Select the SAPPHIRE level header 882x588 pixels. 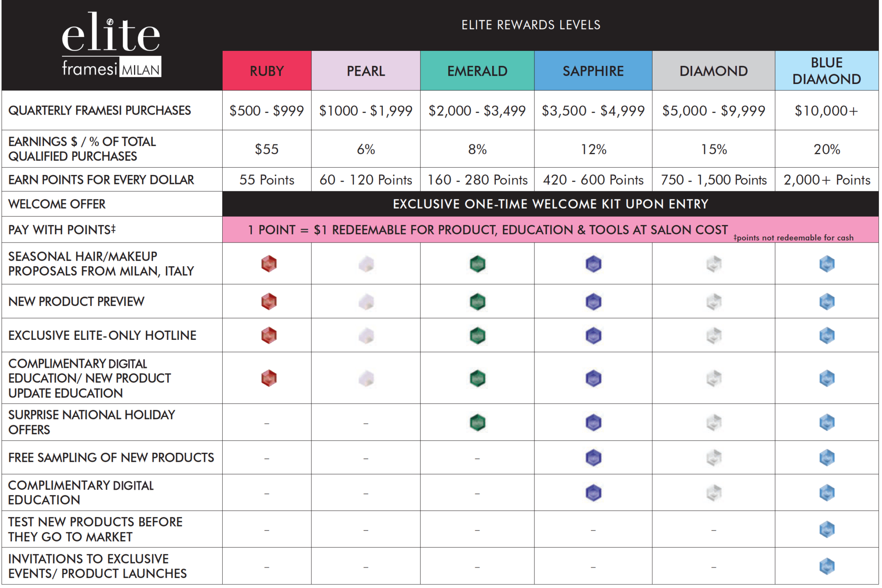(x=593, y=71)
